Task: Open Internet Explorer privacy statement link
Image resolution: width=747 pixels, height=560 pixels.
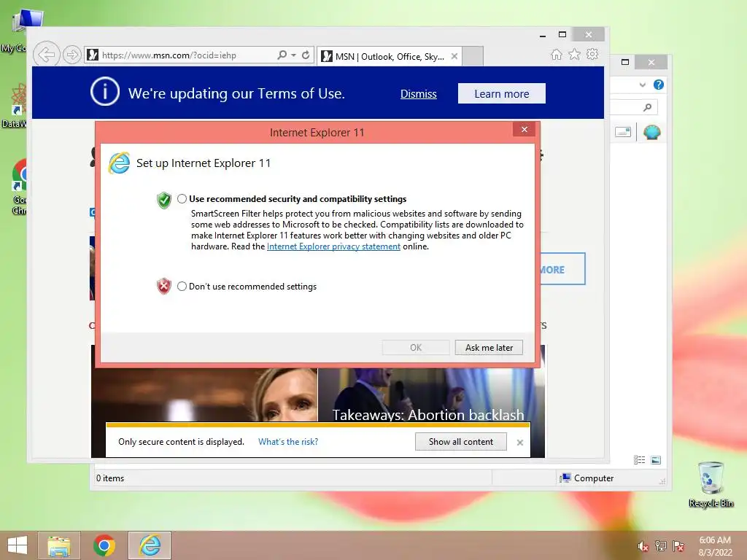Action: 333,246
